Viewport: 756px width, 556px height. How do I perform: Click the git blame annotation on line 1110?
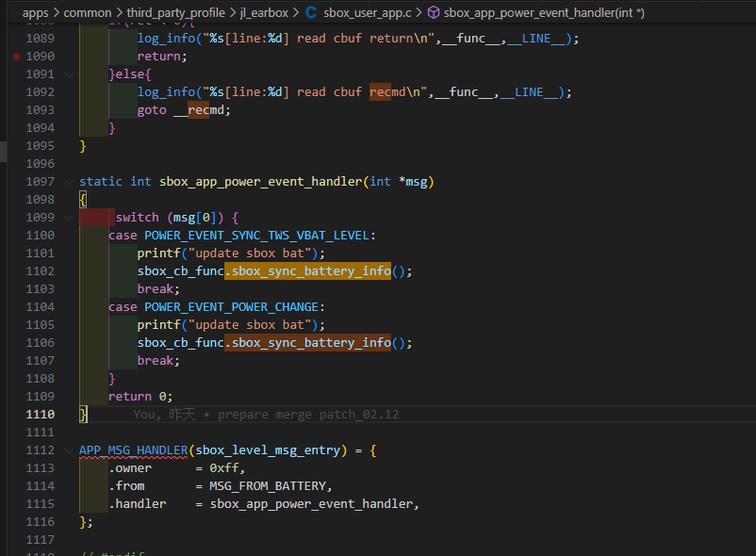(x=266, y=415)
